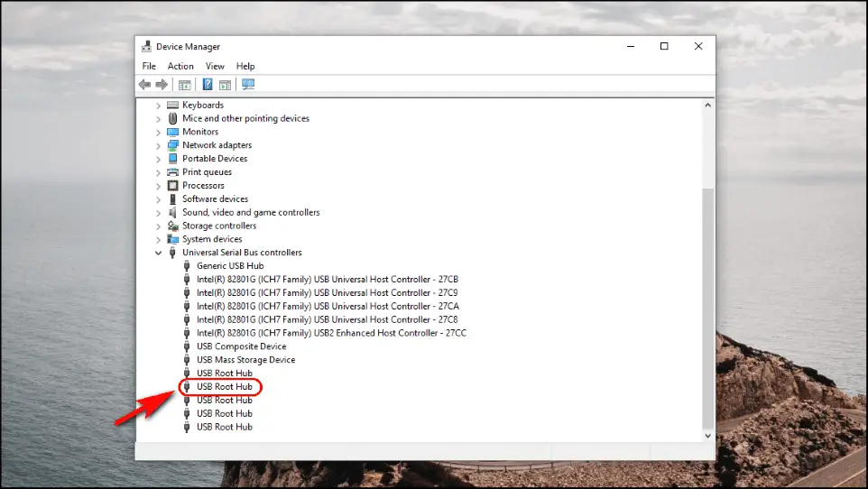
Task: Expand Mice and other pointing devices
Action: 158,118
